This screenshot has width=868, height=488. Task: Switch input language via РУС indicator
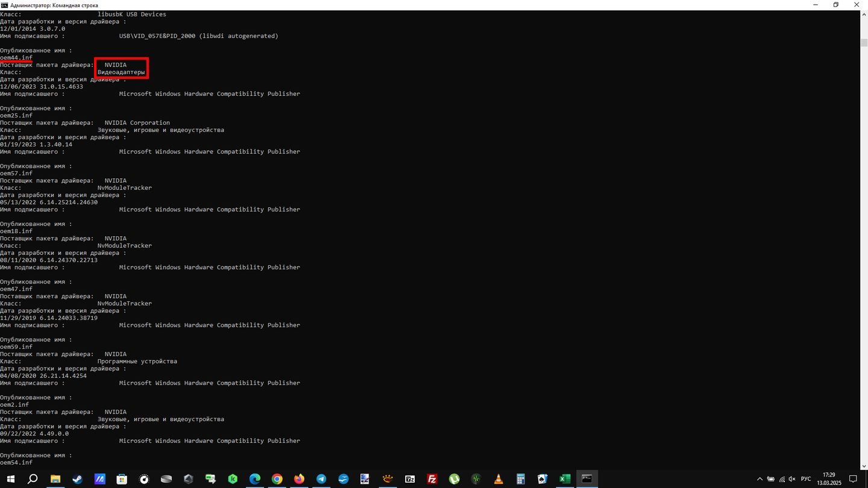pyautogui.click(x=806, y=479)
